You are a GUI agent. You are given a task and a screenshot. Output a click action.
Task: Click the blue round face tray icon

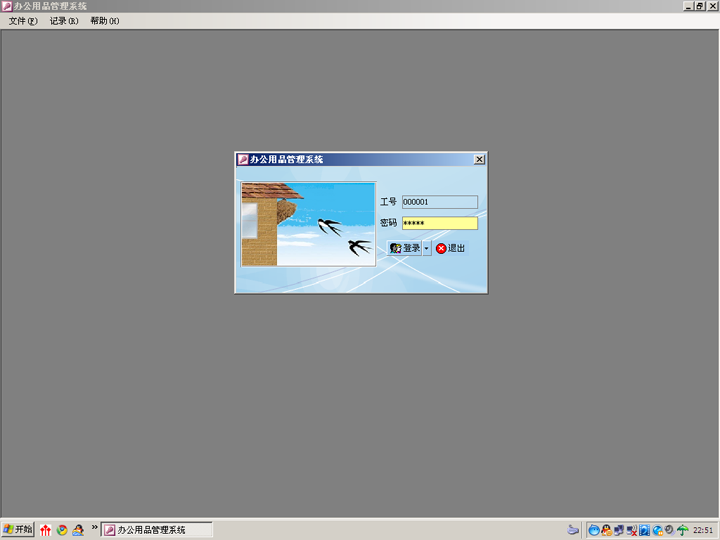click(594, 530)
